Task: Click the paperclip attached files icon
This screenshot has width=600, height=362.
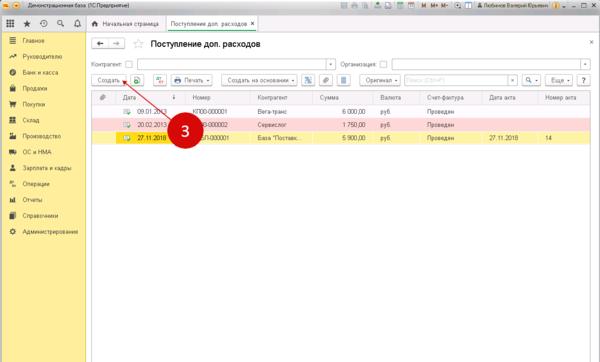Action: coord(326,80)
